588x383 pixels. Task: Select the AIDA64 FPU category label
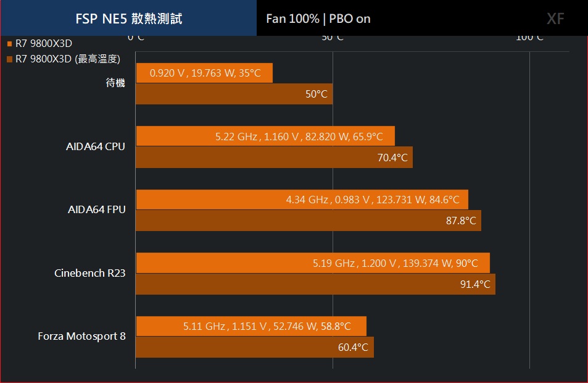coord(97,209)
